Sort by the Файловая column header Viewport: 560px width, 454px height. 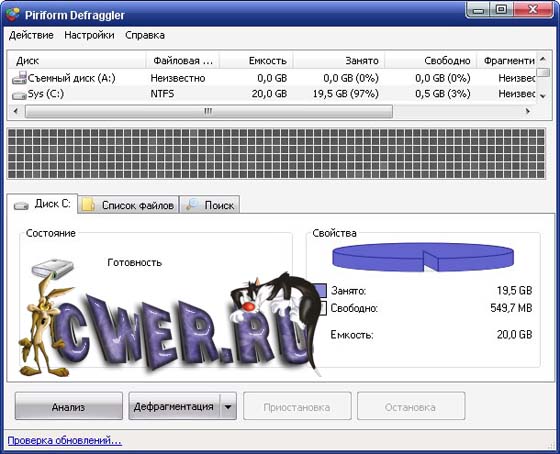coord(182,60)
